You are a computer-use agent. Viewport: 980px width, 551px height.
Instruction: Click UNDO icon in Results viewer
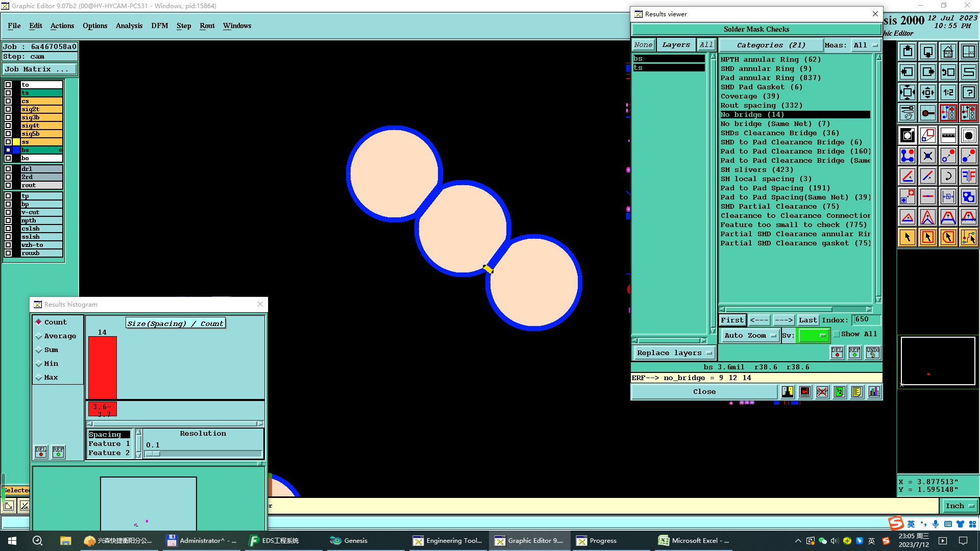tap(873, 352)
